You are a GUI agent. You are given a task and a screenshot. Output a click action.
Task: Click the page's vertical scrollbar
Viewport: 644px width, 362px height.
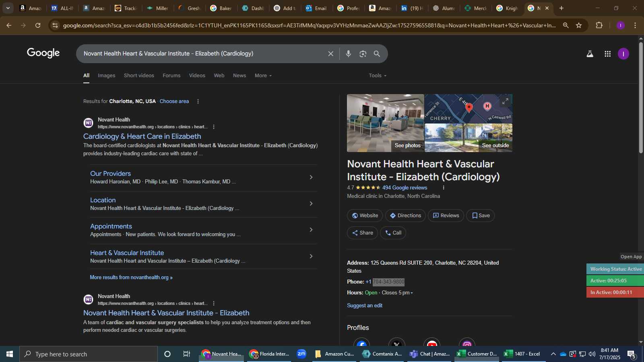[641, 97]
